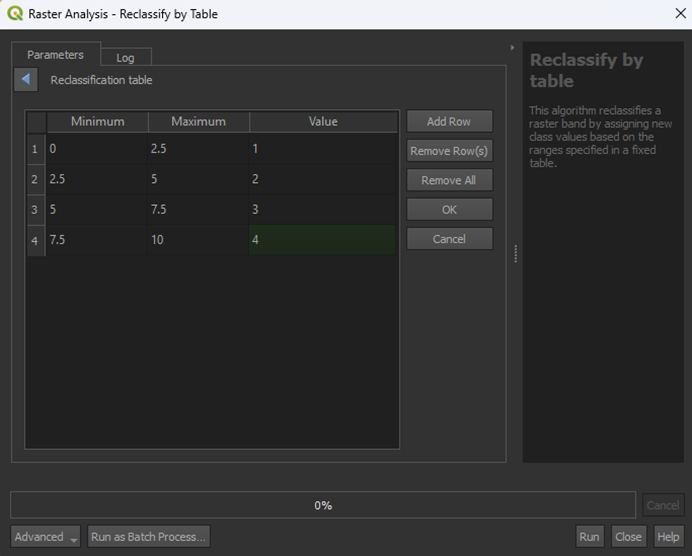
Task: Click the Maximum column header
Action: (198, 121)
